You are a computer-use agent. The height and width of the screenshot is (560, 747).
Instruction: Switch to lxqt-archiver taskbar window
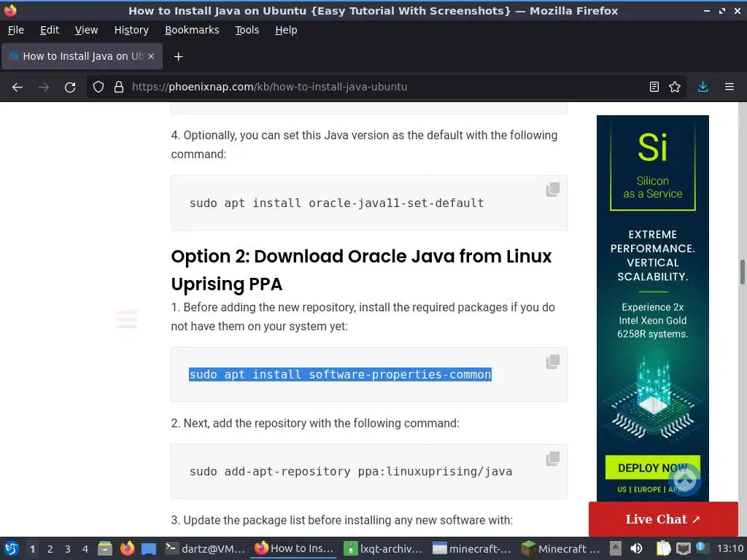pos(384,548)
